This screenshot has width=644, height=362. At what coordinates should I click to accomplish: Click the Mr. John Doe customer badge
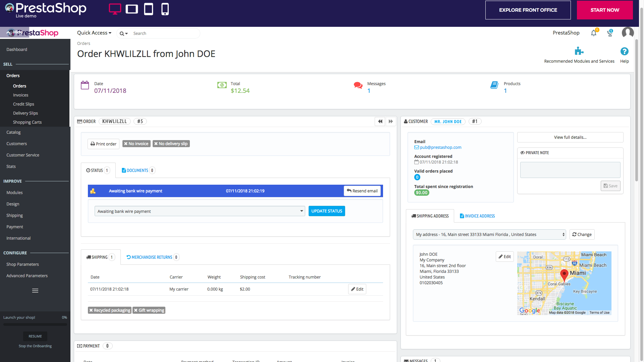point(448,122)
